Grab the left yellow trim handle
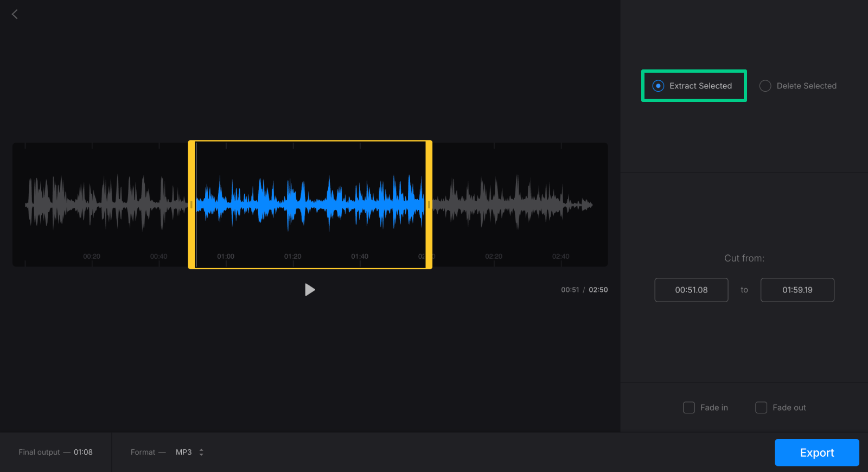 point(191,205)
